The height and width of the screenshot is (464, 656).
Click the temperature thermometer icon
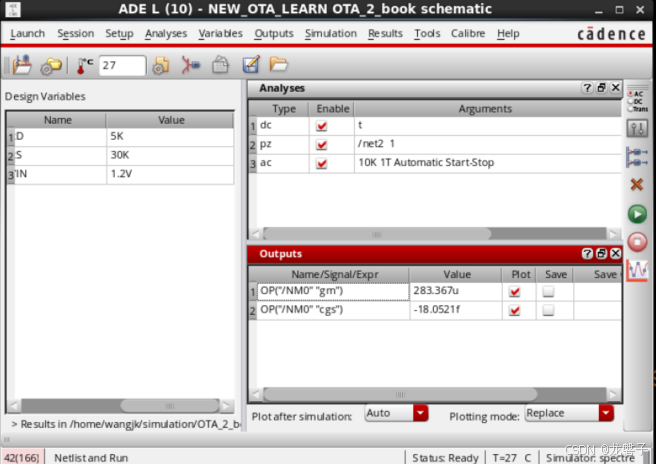(85, 66)
